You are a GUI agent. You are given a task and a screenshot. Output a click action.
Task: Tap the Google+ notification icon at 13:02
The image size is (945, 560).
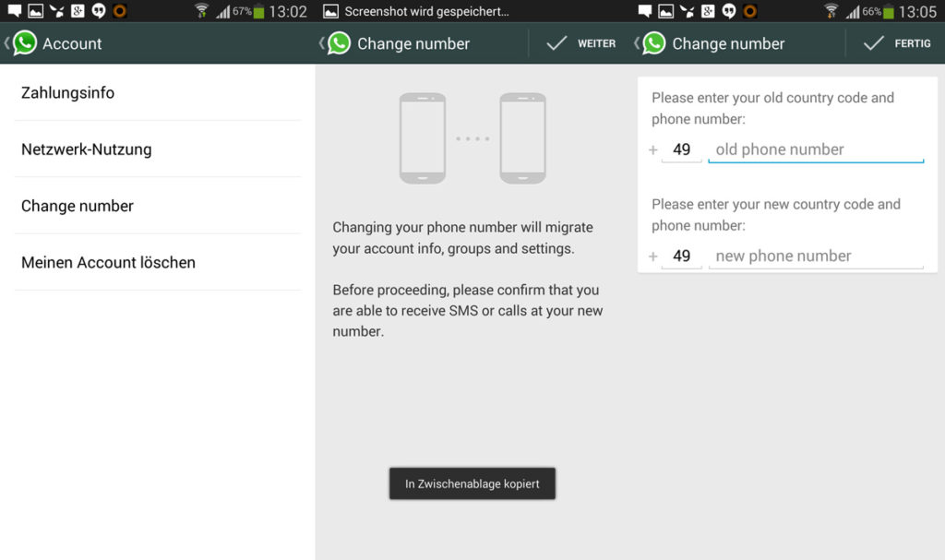(x=78, y=11)
